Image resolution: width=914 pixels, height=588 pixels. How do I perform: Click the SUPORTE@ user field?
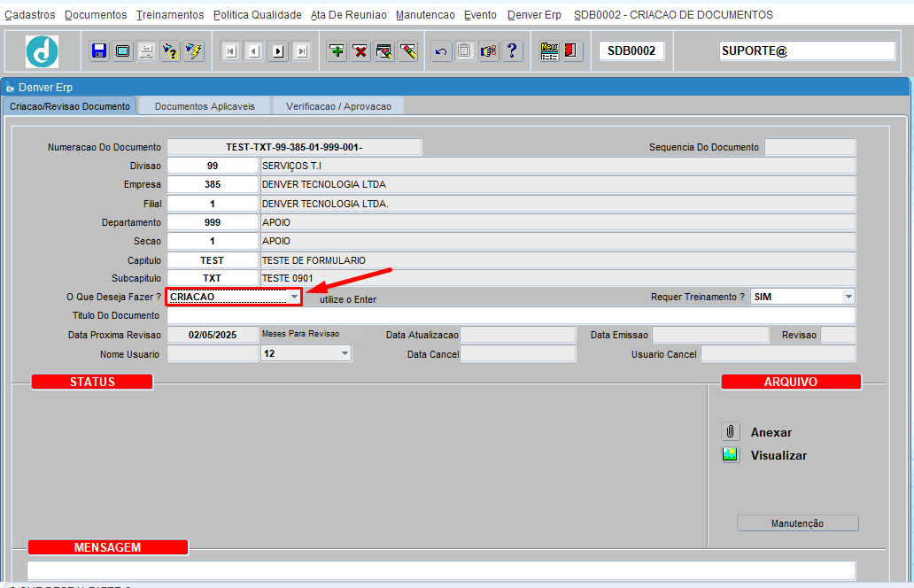coord(808,50)
